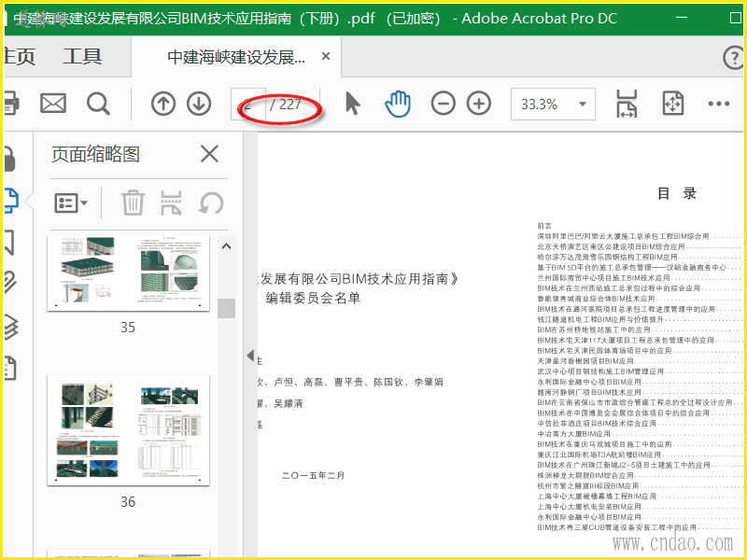The height and width of the screenshot is (560, 747).
Task: Click the lowest sidebar document icon
Action: 10,368
